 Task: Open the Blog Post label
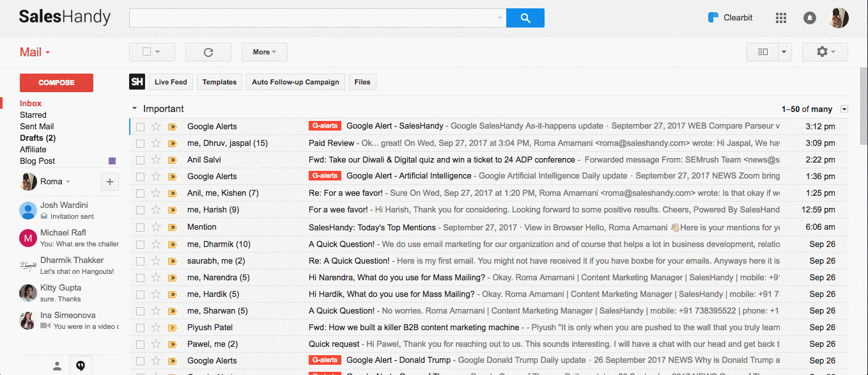coord(38,161)
